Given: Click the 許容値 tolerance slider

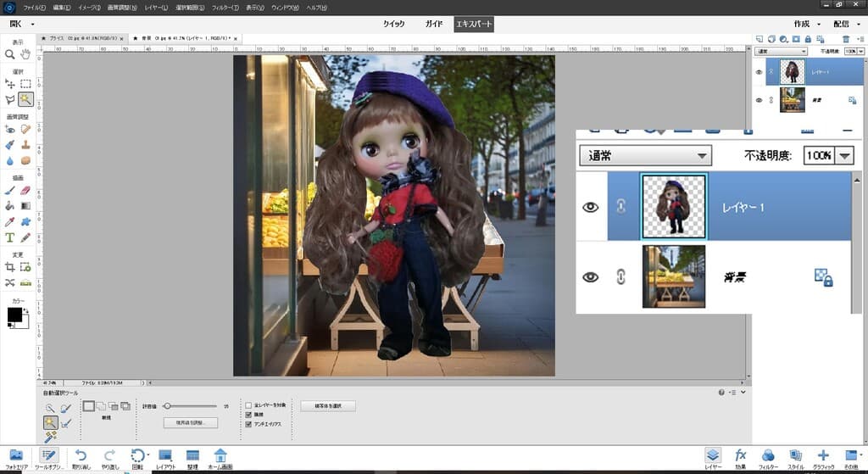Looking at the screenshot, I should (x=167, y=406).
